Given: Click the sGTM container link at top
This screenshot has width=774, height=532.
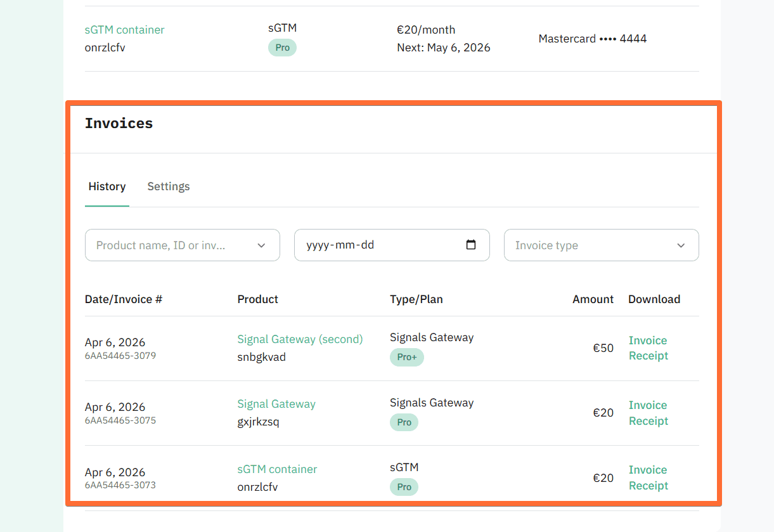Looking at the screenshot, I should [124, 30].
